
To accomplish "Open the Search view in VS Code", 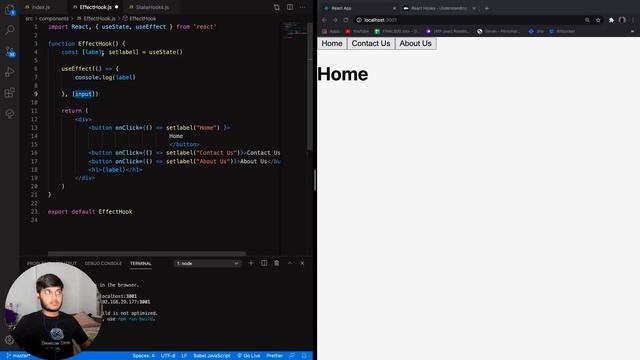I will [x=10, y=30].
